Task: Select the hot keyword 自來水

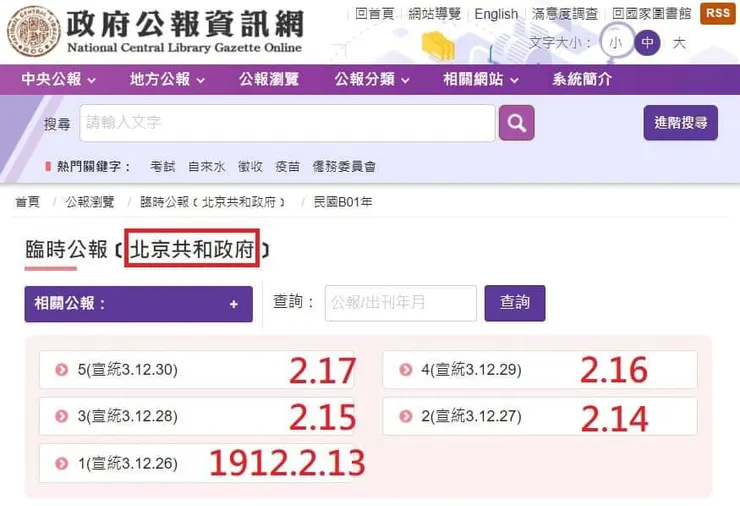Action: (x=206, y=167)
